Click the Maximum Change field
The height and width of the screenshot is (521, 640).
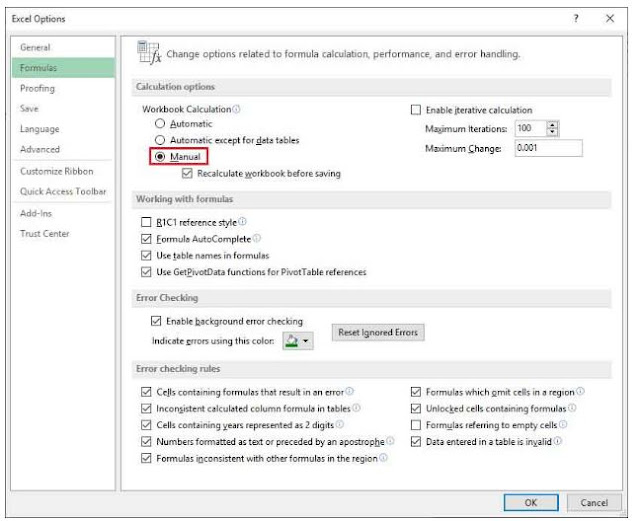point(549,148)
